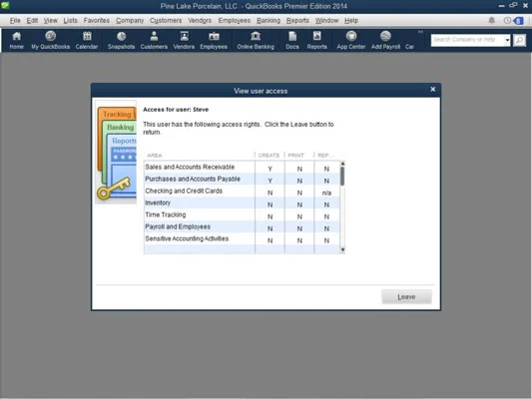Open Docs from the toolbar
This screenshot has width=532, height=399.
(x=292, y=40)
